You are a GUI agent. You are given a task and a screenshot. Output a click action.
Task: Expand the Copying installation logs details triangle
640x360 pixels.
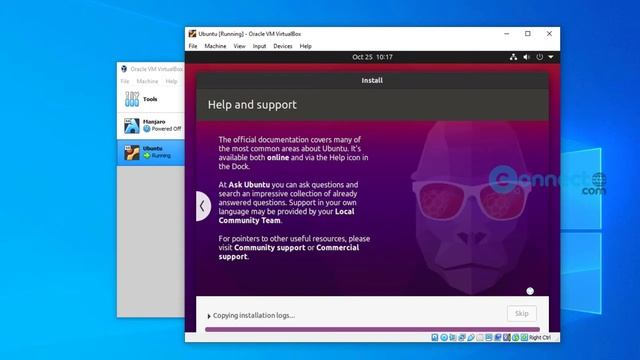(x=209, y=316)
